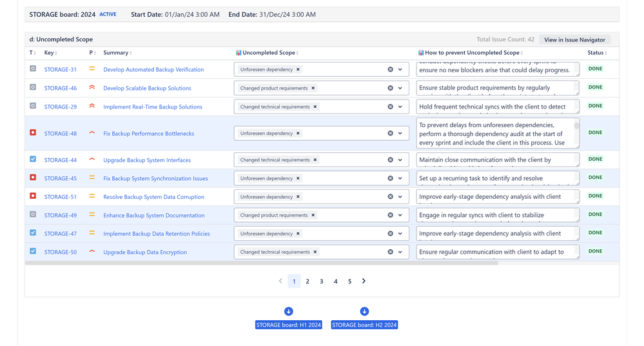
Task: Go to page 4 of results
Action: [x=336, y=281]
